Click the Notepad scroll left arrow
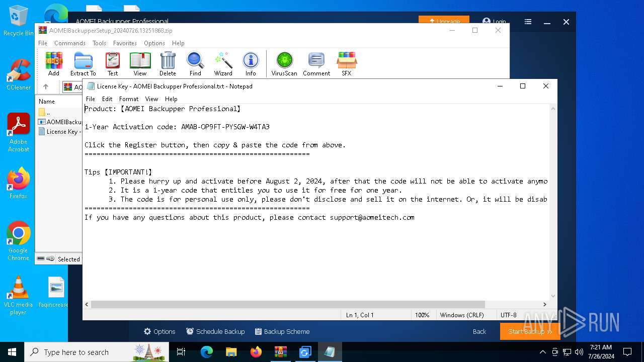The width and height of the screenshot is (644, 362). (87, 304)
